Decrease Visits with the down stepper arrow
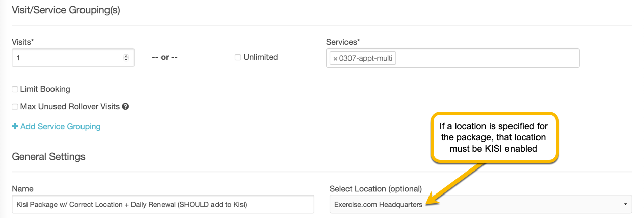Viewport: 644px width, 218px height. coord(126,60)
